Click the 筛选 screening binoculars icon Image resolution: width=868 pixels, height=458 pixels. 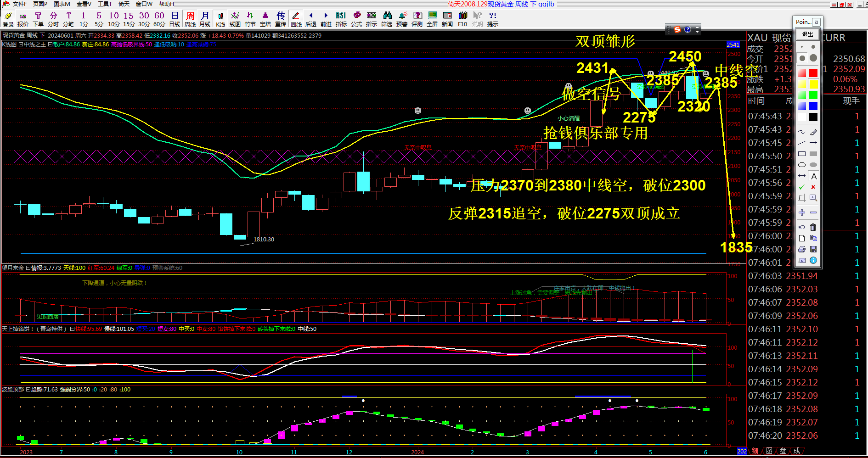386,18
